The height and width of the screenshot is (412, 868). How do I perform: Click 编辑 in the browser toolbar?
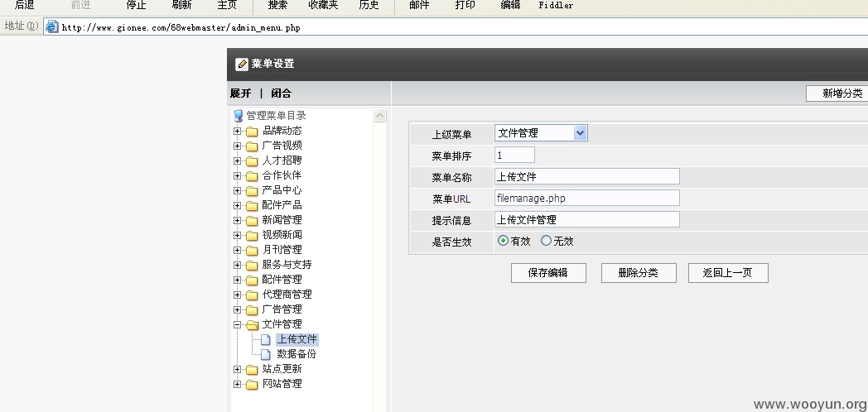(510, 5)
